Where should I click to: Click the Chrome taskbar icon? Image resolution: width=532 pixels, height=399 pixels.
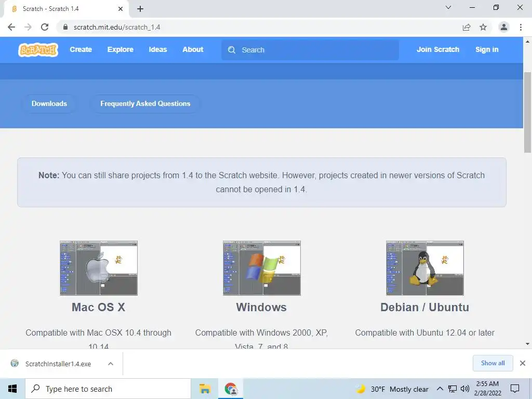[x=231, y=389]
